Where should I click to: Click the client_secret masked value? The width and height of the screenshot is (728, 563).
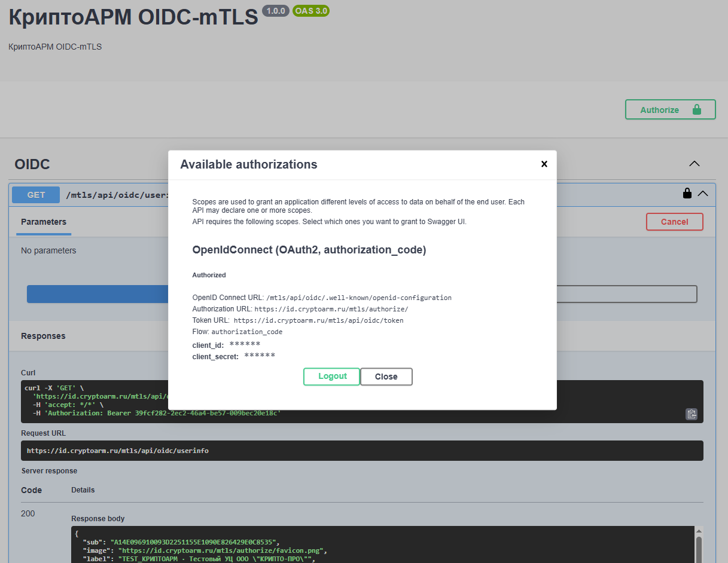click(260, 356)
